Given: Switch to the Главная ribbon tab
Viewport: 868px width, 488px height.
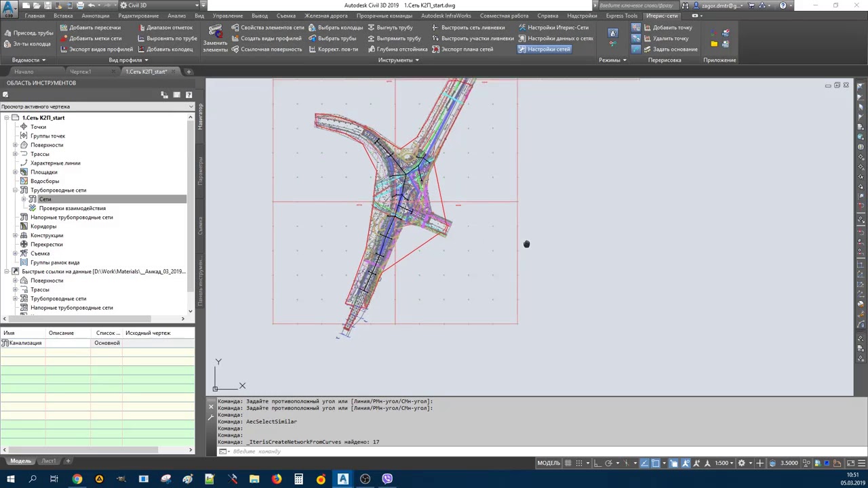Looking at the screenshot, I should [x=35, y=16].
